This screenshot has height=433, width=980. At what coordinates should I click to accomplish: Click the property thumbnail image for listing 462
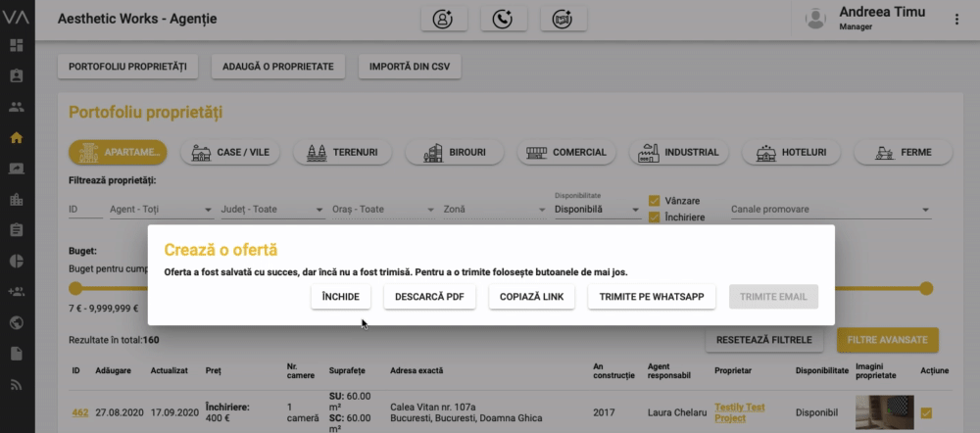pyautogui.click(x=882, y=411)
